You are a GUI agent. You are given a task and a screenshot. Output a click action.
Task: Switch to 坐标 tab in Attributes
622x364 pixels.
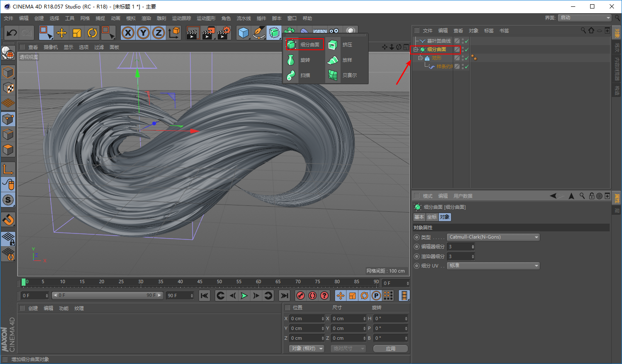pyautogui.click(x=432, y=217)
